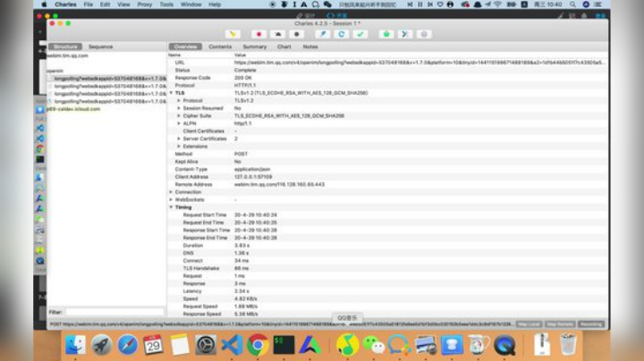Select the TLS Handshake timing row
Image resolution: width=644 pixels, height=361 pixels.
(387, 268)
